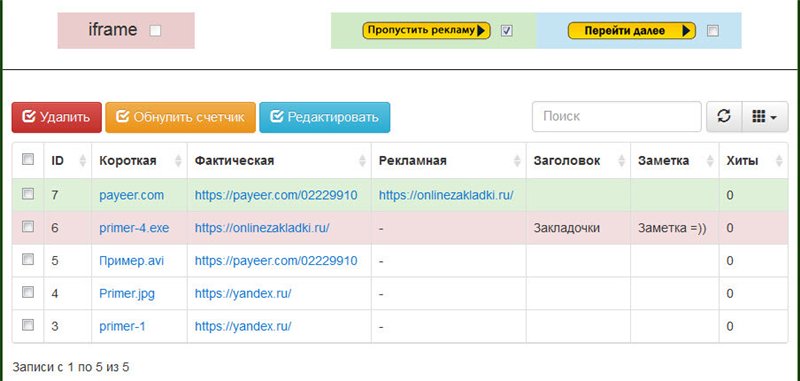Select the row with ID 5
800x381 pixels.
point(28,260)
